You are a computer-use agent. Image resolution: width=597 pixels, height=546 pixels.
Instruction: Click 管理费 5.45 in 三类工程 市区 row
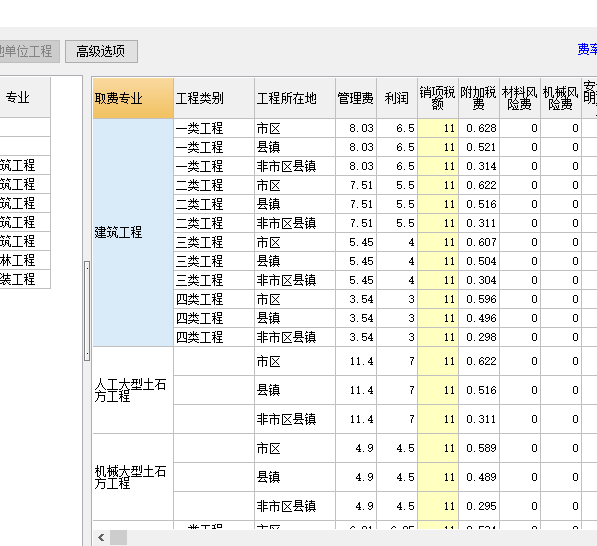[356, 242]
